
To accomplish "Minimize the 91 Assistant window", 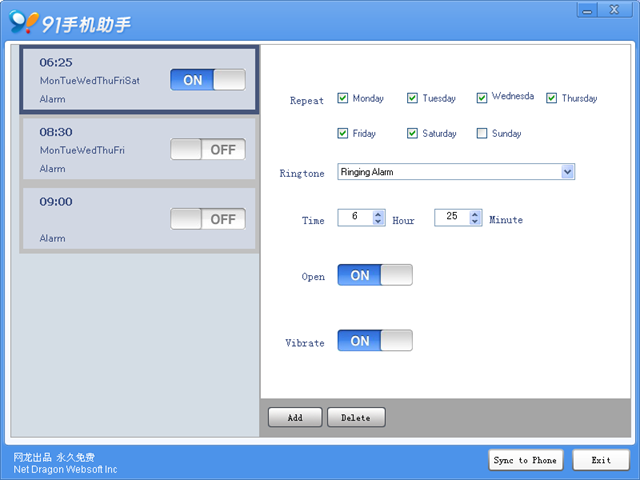I will click(587, 10).
